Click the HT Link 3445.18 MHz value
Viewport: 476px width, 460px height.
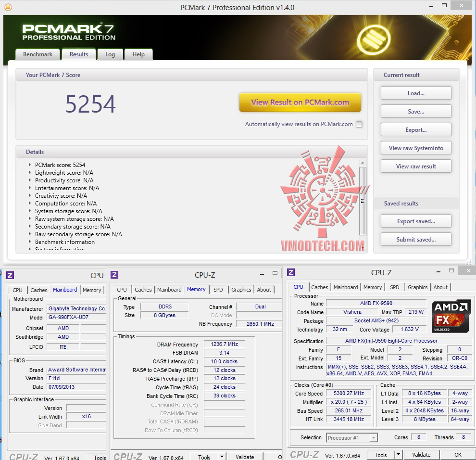point(349,419)
